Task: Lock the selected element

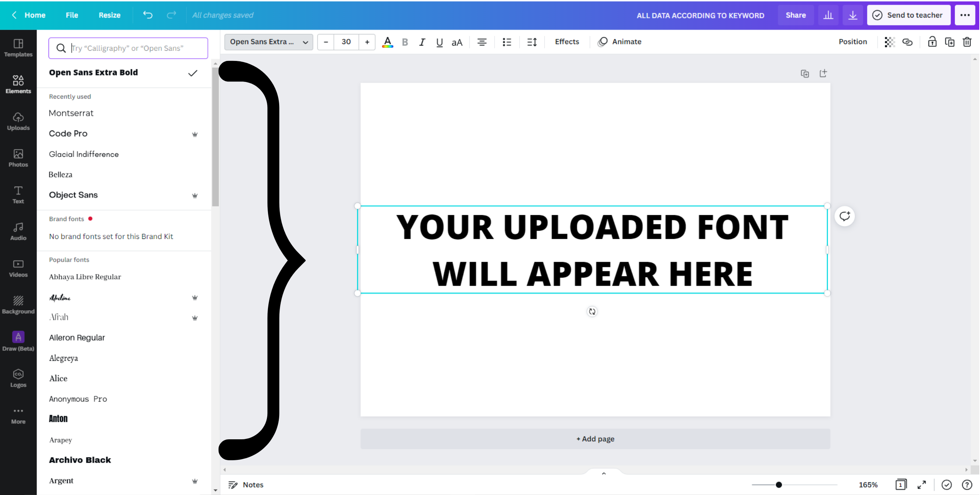Action: pyautogui.click(x=932, y=42)
